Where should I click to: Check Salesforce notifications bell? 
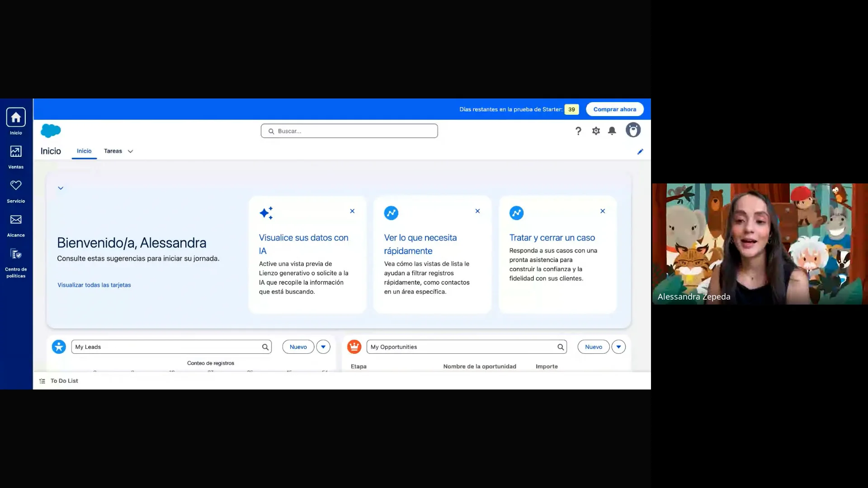pos(612,131)
